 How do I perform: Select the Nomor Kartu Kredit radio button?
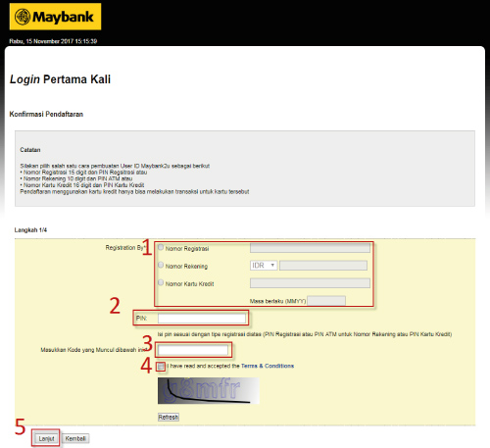pos(161,282)
